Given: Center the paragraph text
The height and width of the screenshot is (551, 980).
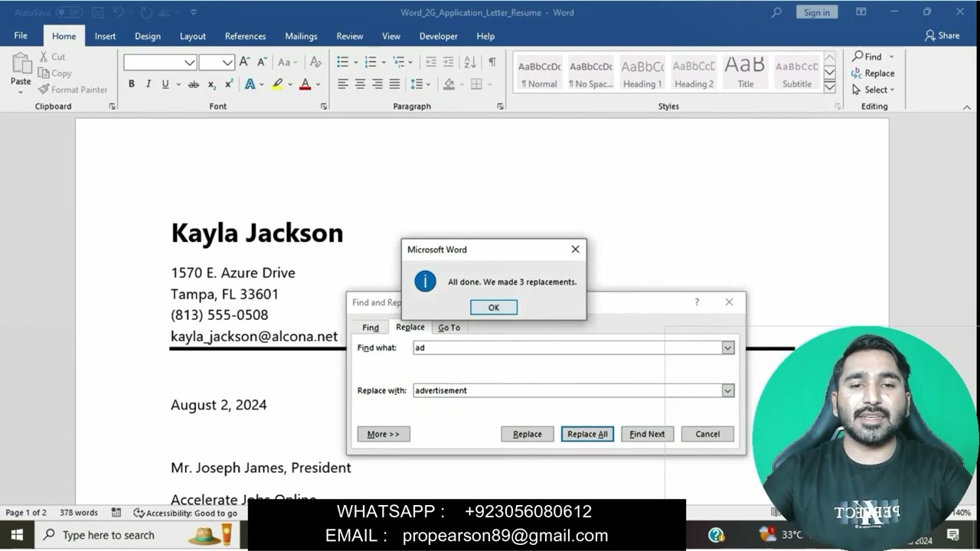Looking at the screenshot, I should click(360, 84).
